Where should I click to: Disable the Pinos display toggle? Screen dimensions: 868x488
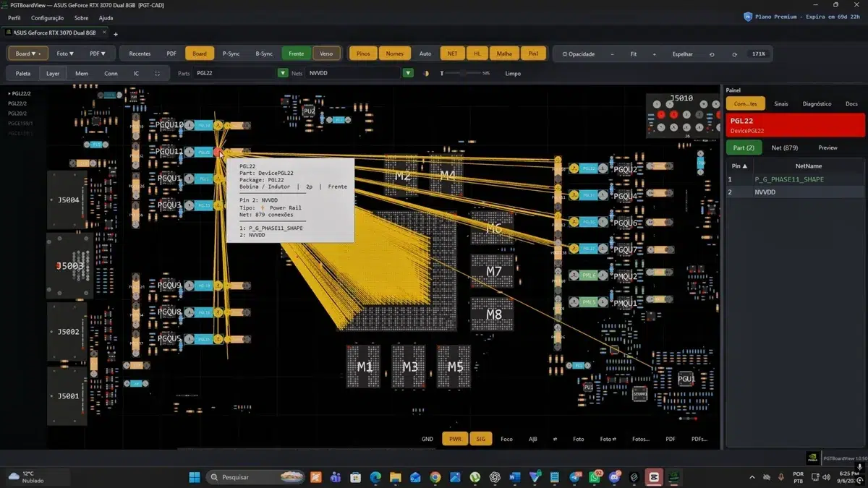[x=364, y=53]
